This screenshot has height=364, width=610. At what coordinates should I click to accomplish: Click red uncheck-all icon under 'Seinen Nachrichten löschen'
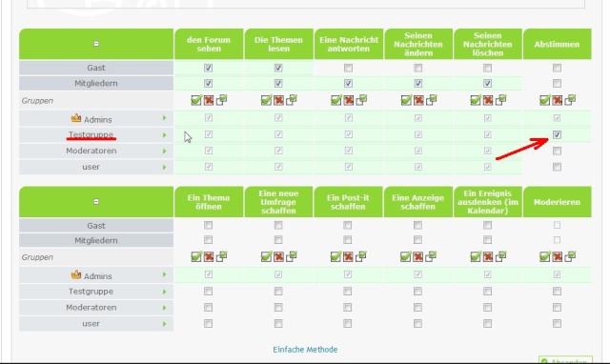tap(488, 100)
